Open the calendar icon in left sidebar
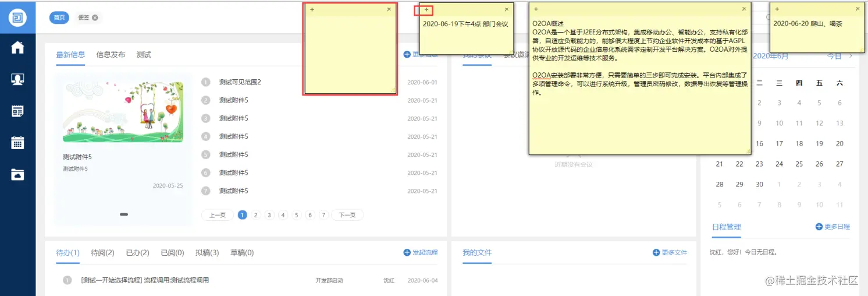The height and width of the screenshot is (296, 868). (17, 142)
